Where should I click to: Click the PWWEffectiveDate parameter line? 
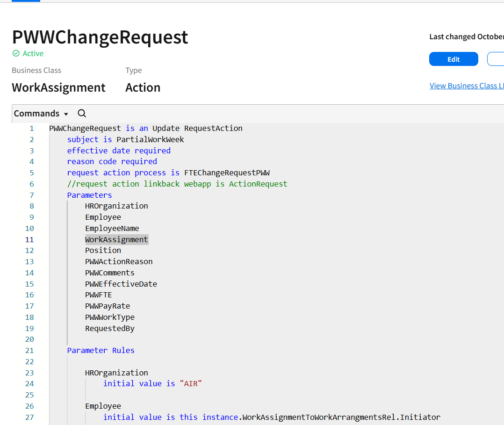click(121, 284)
